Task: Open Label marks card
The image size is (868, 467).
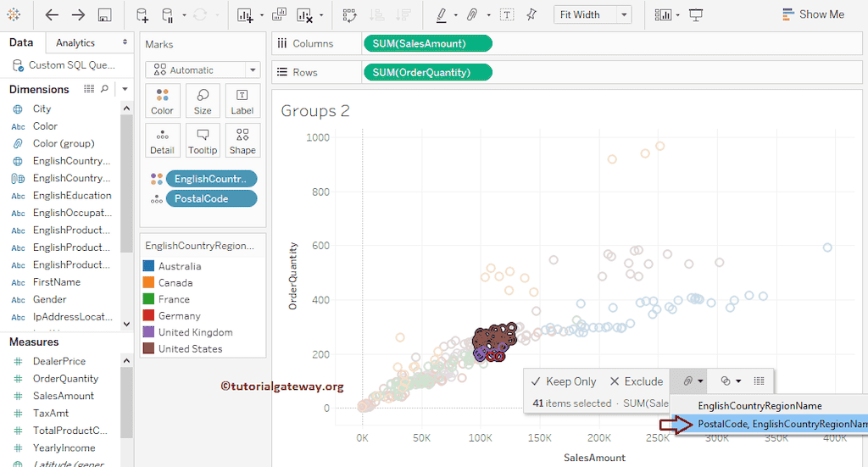Action: (242, 101)
